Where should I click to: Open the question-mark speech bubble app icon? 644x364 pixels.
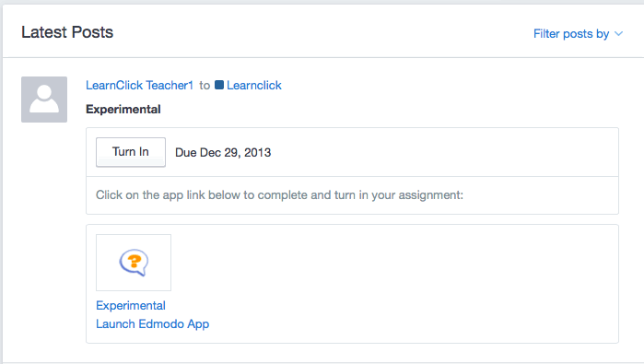click(x=134, y=263)
